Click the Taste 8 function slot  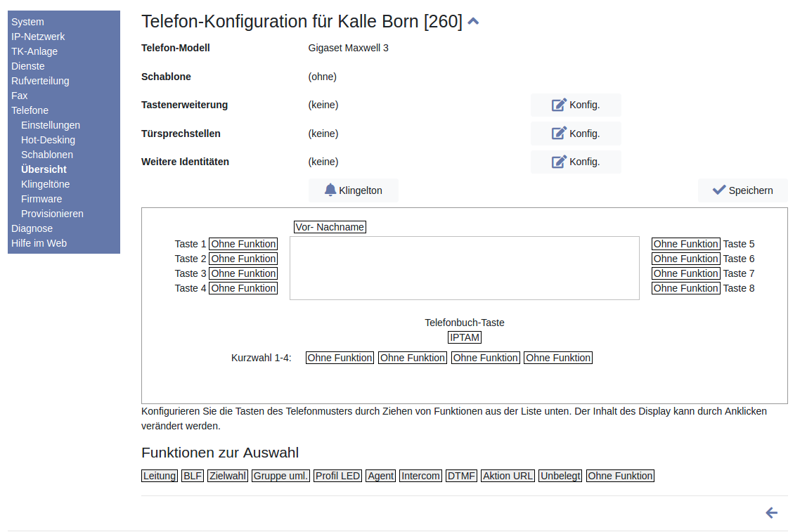pyautogui.click(x=685, y=288)
